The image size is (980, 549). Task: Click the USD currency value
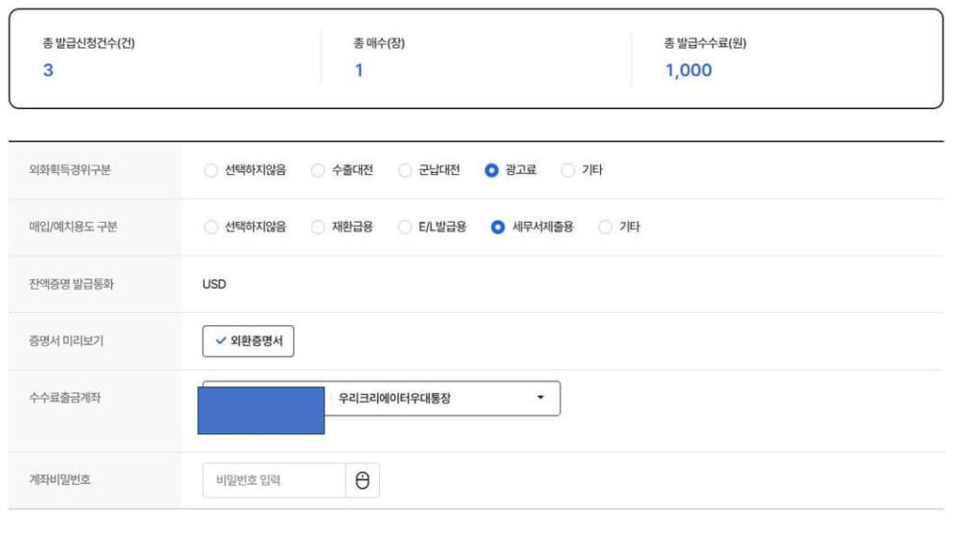coord(214,284)
